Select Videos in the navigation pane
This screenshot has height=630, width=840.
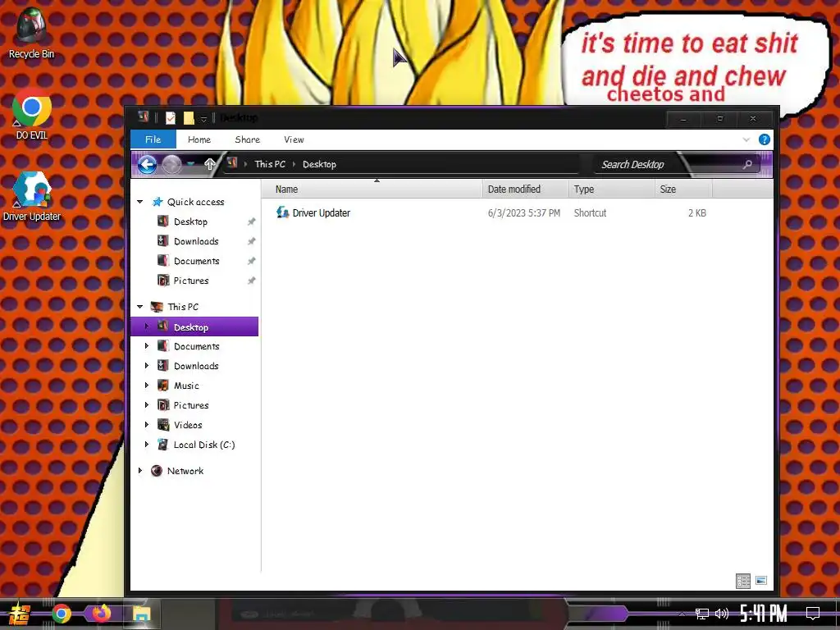tap(188, 425)
